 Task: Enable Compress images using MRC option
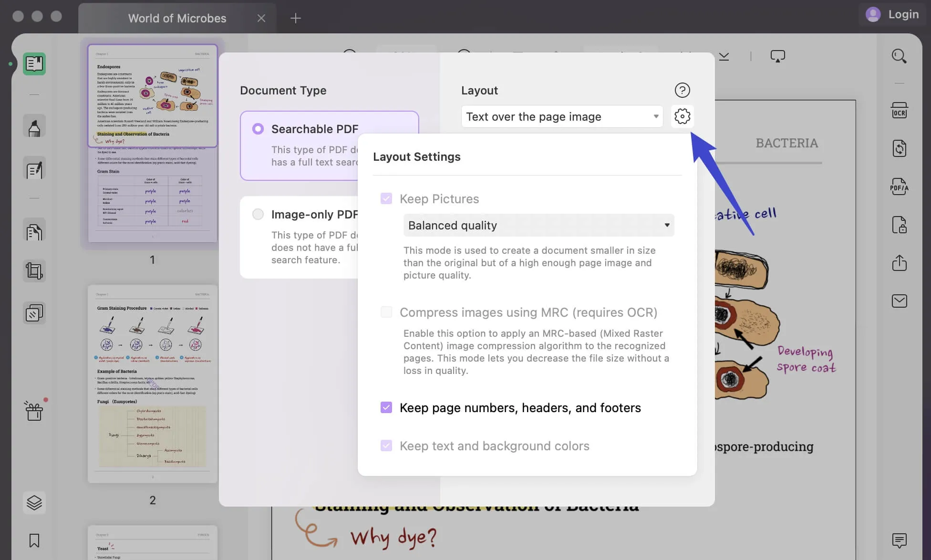pyautogui.click(x=385, y=311)
